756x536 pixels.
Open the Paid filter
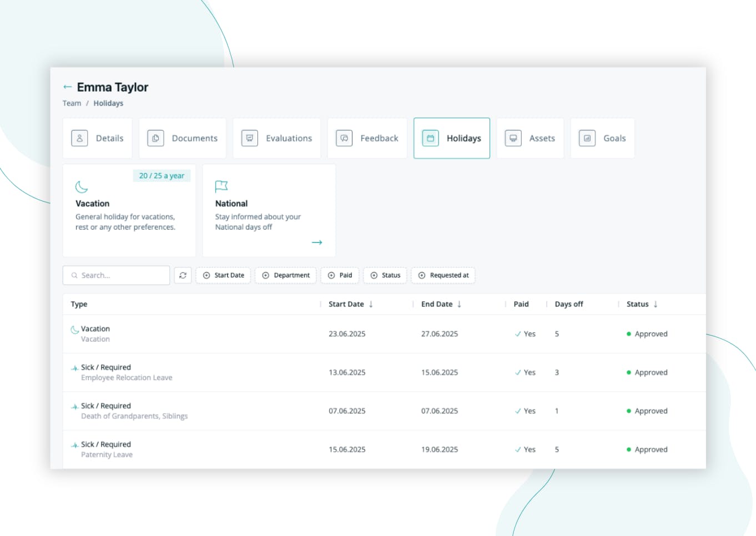(340, 275)
